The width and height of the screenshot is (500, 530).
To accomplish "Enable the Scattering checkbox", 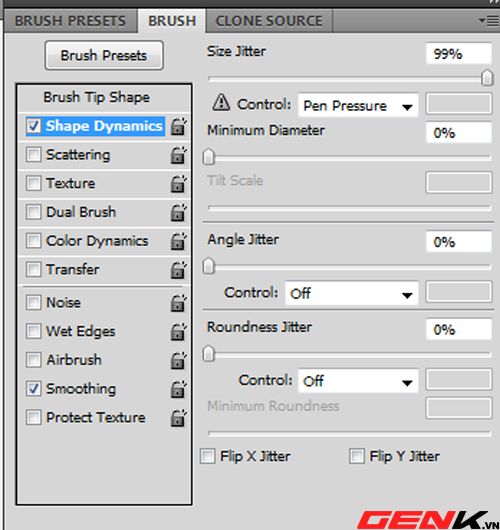I will (33, 155).
